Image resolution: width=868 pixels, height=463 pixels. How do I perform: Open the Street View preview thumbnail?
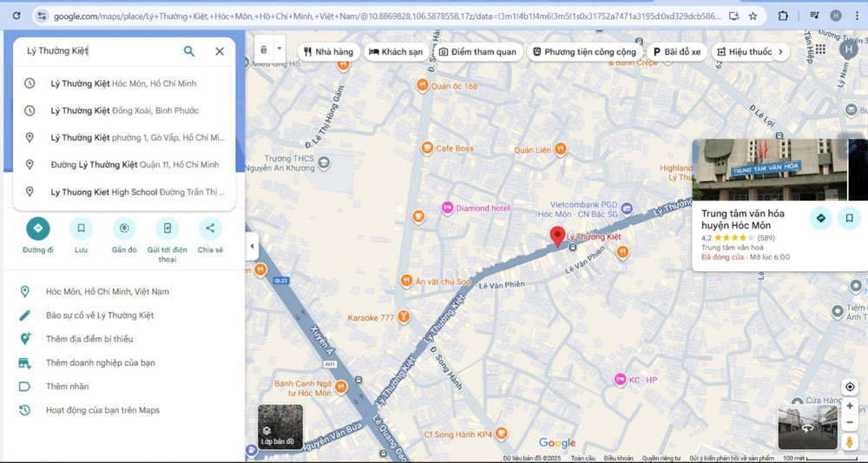[x=807, y=427]
